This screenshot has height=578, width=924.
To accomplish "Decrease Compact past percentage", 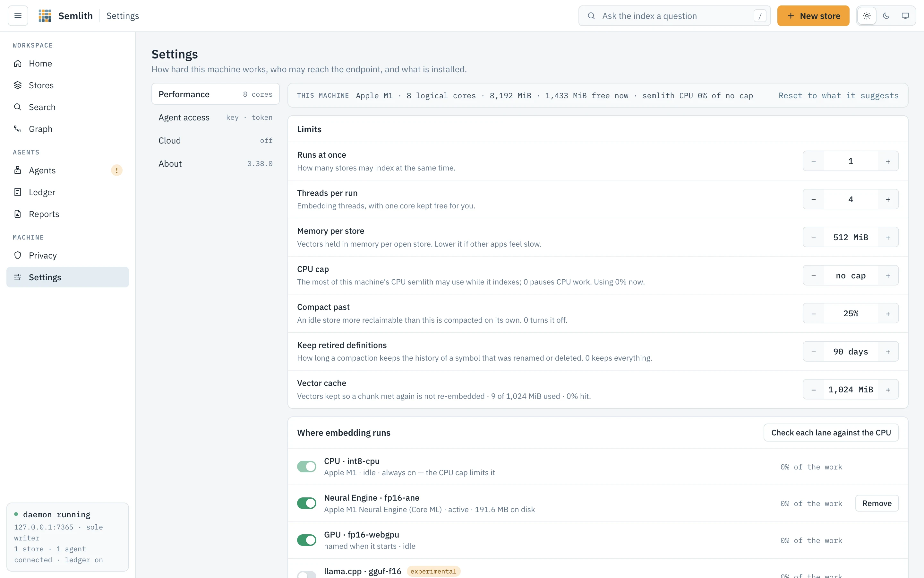I will pyautogui.click(x=814, y=313).
